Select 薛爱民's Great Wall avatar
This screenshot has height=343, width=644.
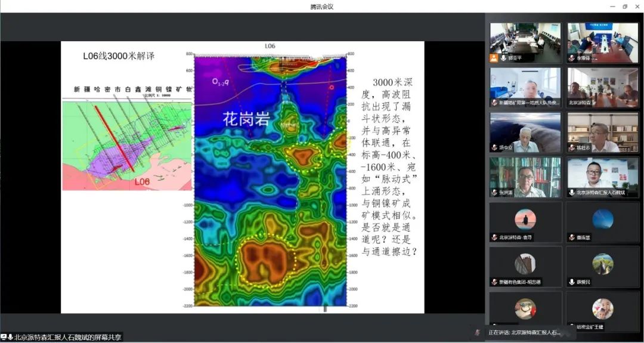coord(602,264)
